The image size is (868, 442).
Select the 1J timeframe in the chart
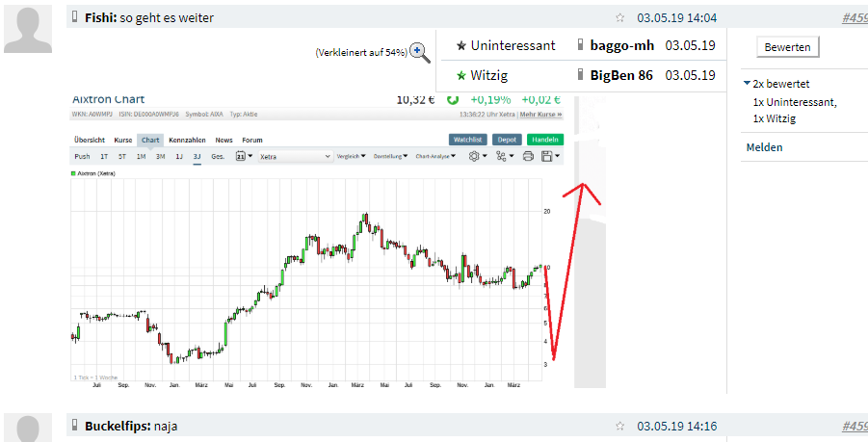pos(179,157)
